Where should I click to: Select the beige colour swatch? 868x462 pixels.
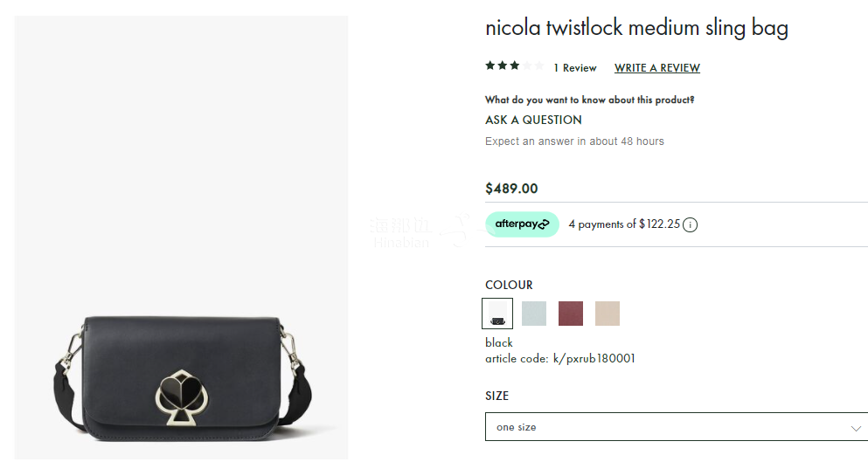click(608, 314)
